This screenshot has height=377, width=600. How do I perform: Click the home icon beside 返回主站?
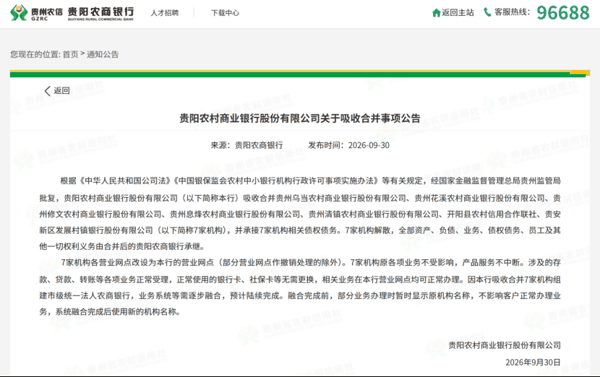pyautogui.click(x=436, y=13)
